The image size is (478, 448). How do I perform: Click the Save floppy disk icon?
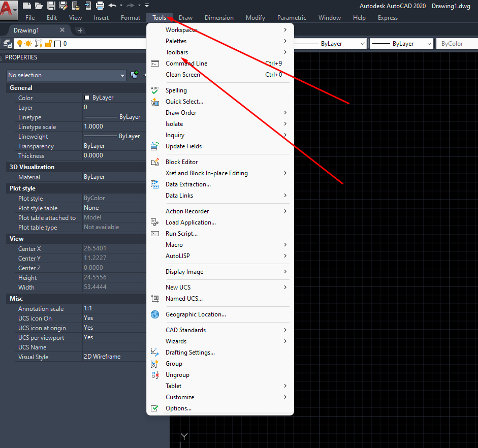coord(51,5)
